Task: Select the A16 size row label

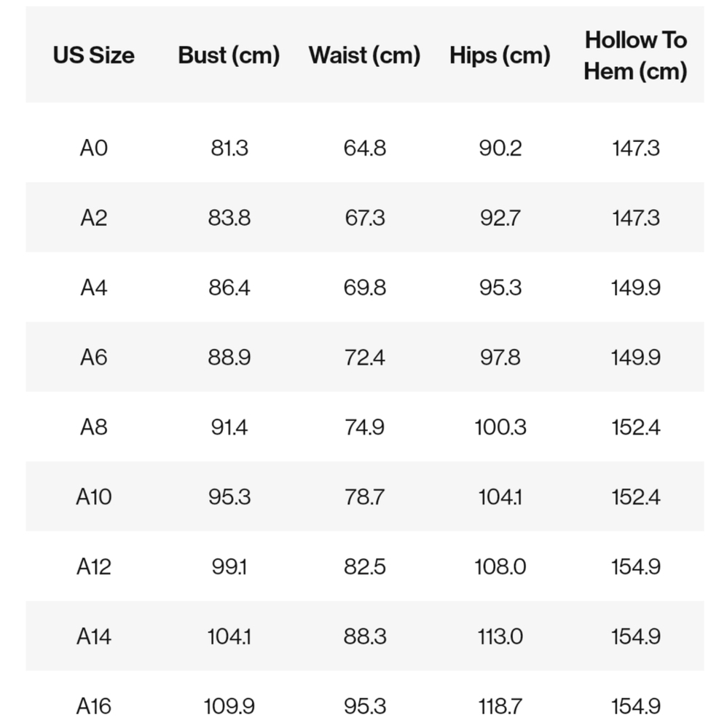Action: (94, 707)
